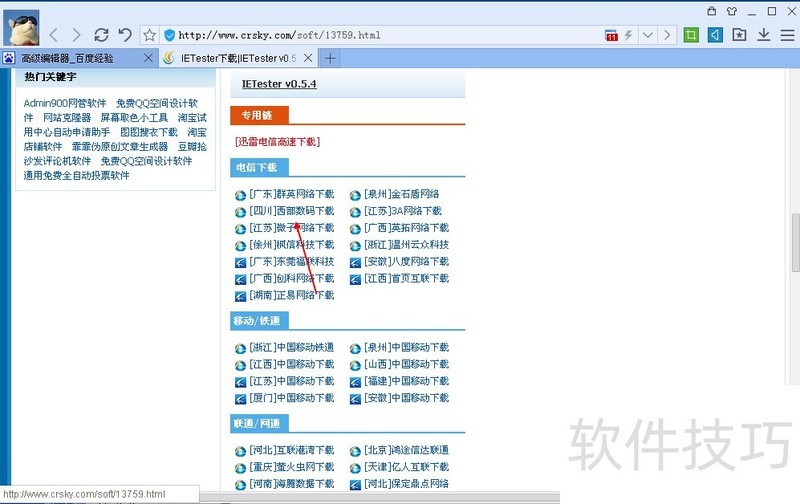The height and width of the screenshot is (504, 800).
Task: Bookmark this page with the star icon
Action: pyautogui.click(x=149, y=35)
